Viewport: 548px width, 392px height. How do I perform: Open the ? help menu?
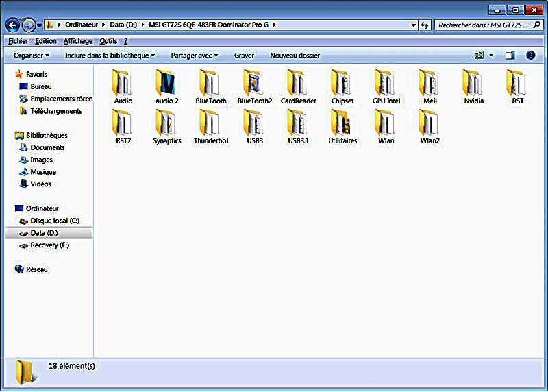tap(126, 41)
